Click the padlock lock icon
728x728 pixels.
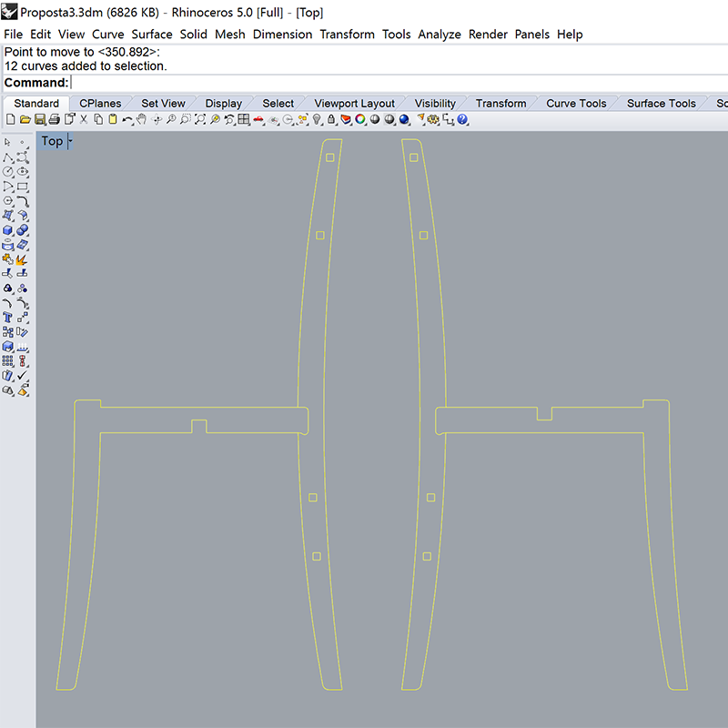(x=331, y=119)
